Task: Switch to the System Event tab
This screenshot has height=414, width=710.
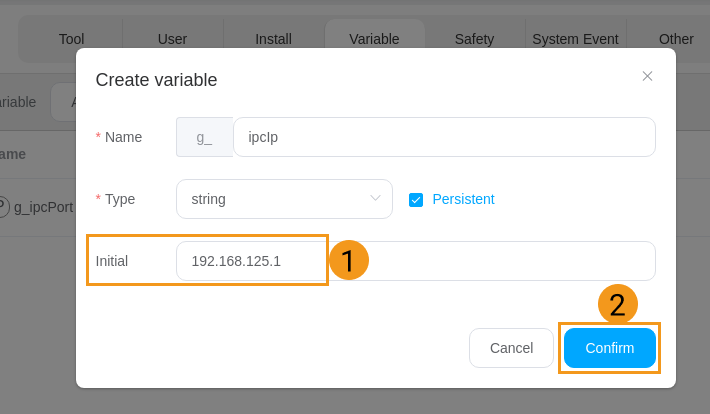Action: pyautogui.click(x=575, y=39)
